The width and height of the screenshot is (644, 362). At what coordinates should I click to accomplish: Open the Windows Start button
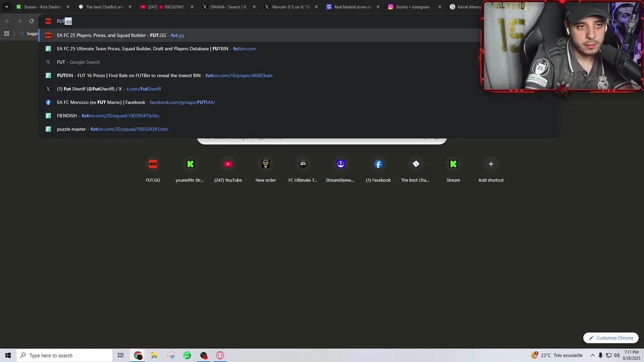8,355
